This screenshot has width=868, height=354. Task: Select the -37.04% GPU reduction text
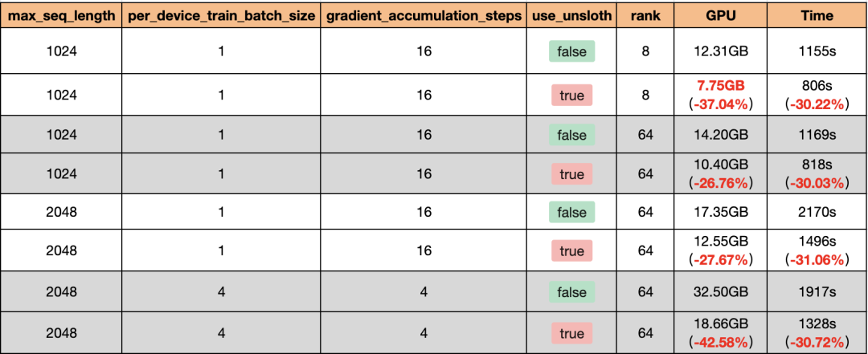pos(720,104)
